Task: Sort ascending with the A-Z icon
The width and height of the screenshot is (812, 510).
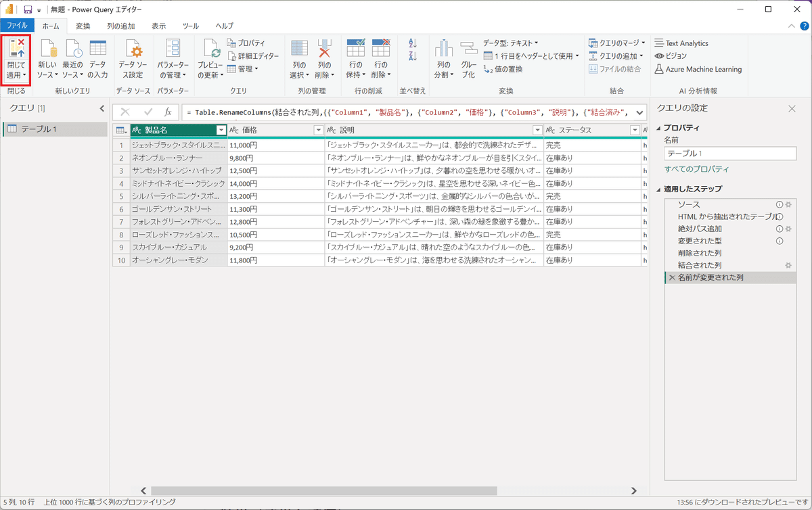Action: 413,43
